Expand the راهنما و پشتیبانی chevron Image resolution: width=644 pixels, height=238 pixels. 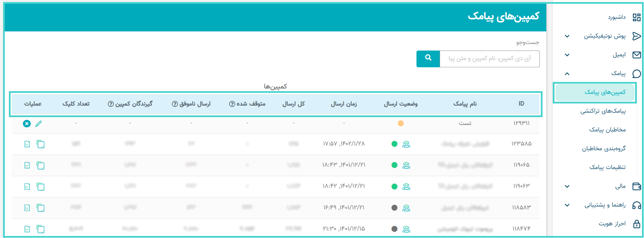pos(567,205)
